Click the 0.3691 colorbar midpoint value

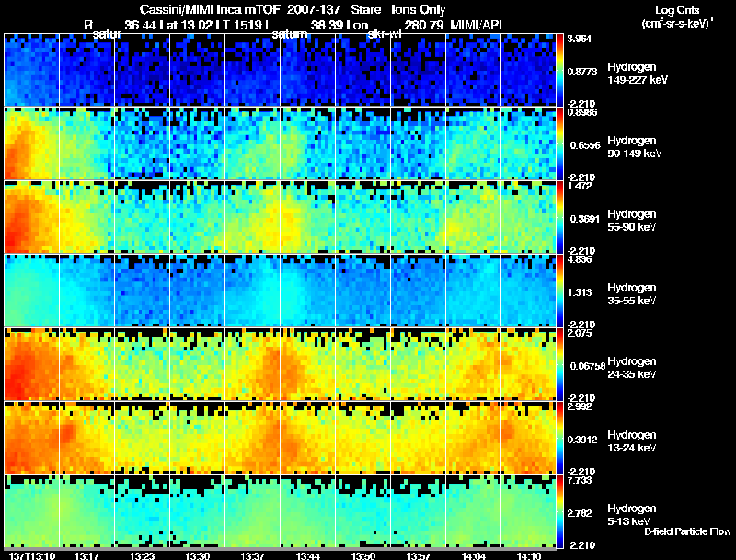point(584,219)
